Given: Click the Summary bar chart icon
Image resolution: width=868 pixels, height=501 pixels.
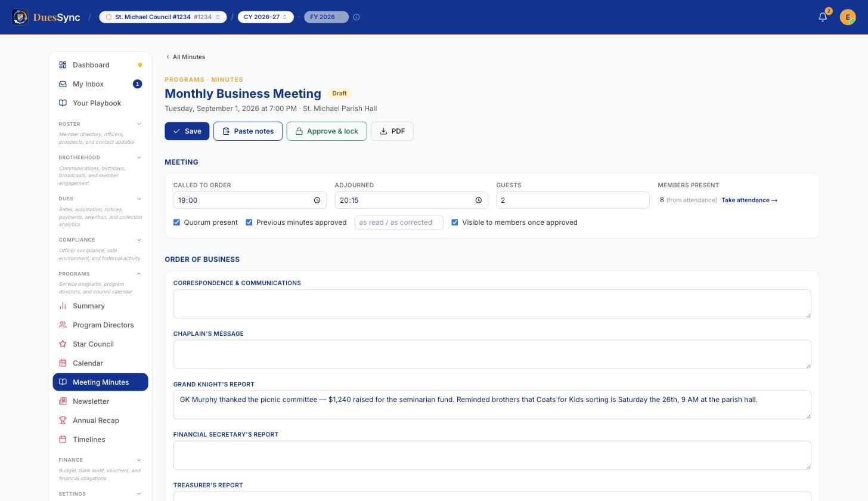Looking at the screenshot, I should pos(63,306).
